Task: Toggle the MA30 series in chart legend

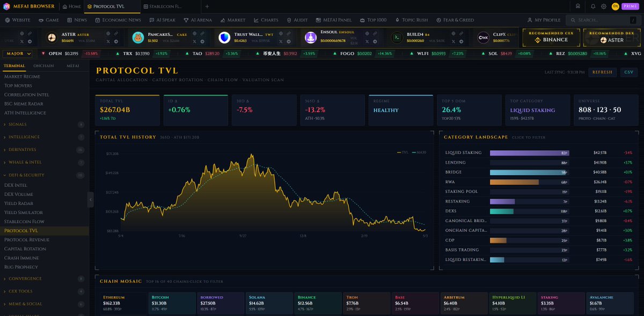Action: tap(419, 152)
